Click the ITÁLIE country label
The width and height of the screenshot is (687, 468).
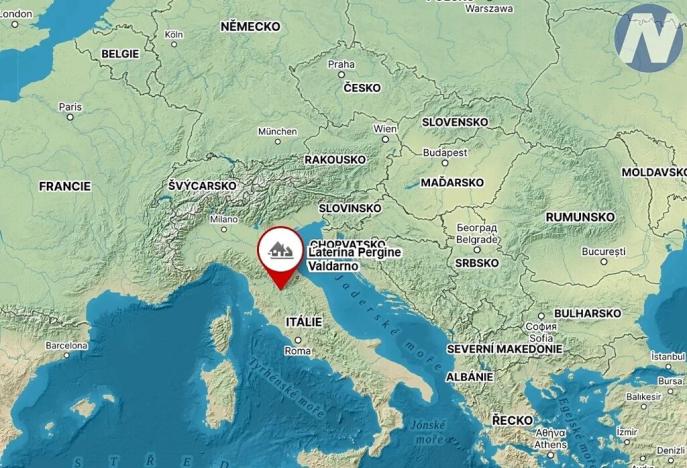(304, 322)
